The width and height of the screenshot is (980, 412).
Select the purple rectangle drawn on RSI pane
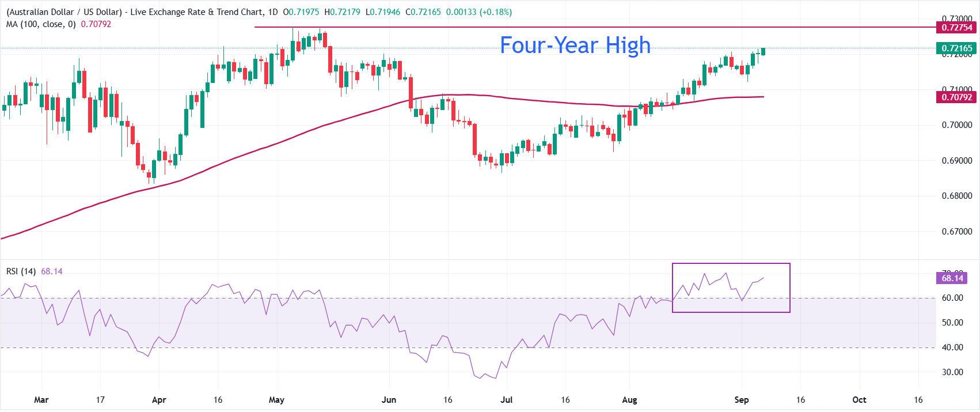[731, 288]
